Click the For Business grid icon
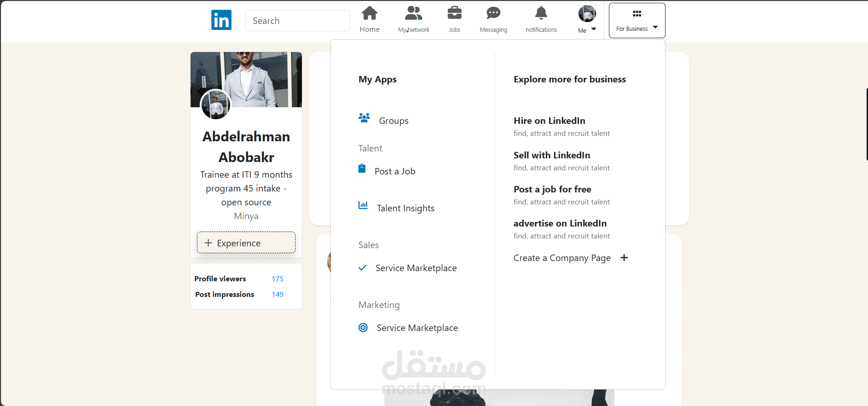 pos(637,14)
